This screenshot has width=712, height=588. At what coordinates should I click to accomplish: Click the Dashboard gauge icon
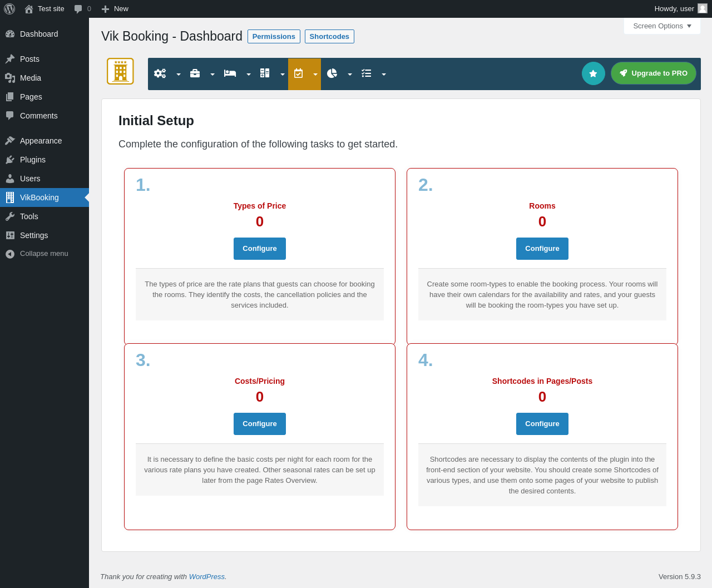click(10, 34)
